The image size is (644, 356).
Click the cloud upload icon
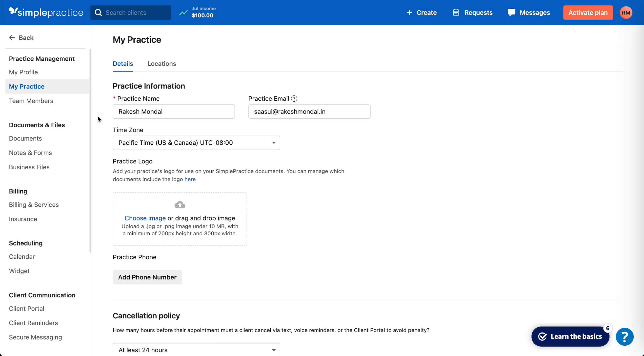point(180,205)
